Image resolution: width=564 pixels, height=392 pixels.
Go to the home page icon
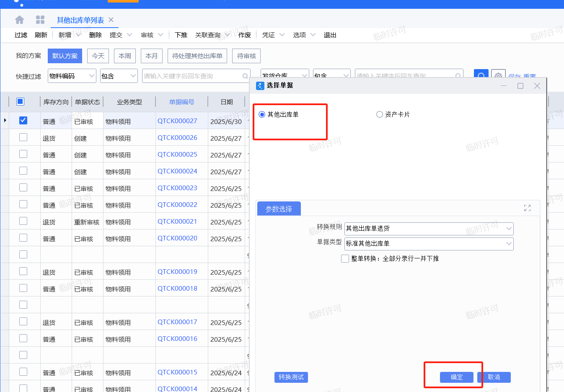pyautogui.click(x=19, y=20)
